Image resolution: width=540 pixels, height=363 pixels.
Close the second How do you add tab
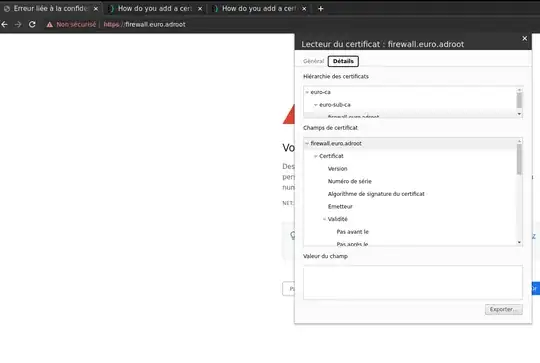coord(200,9)
